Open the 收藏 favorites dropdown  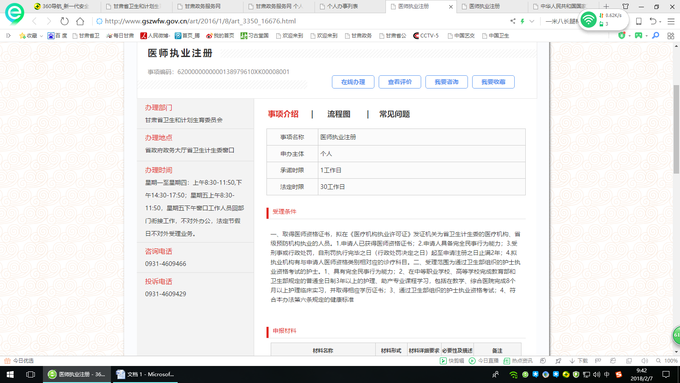tap(31, 36)
